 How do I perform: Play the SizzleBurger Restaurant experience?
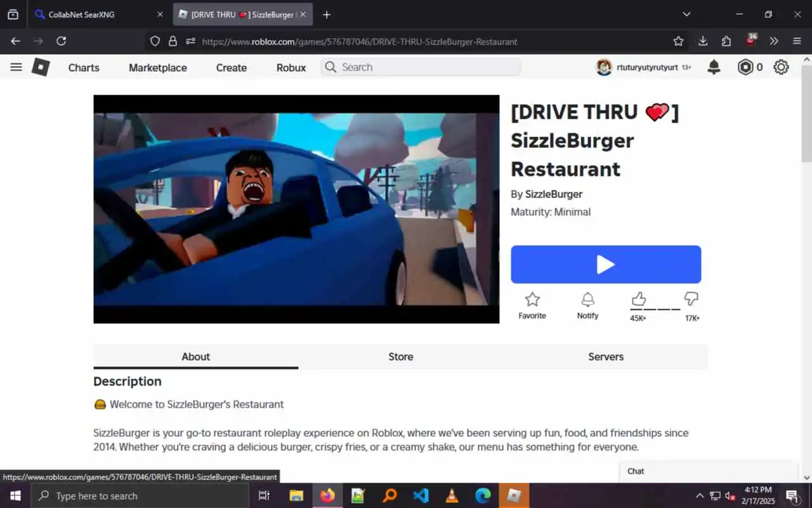(x=606, y=264)
